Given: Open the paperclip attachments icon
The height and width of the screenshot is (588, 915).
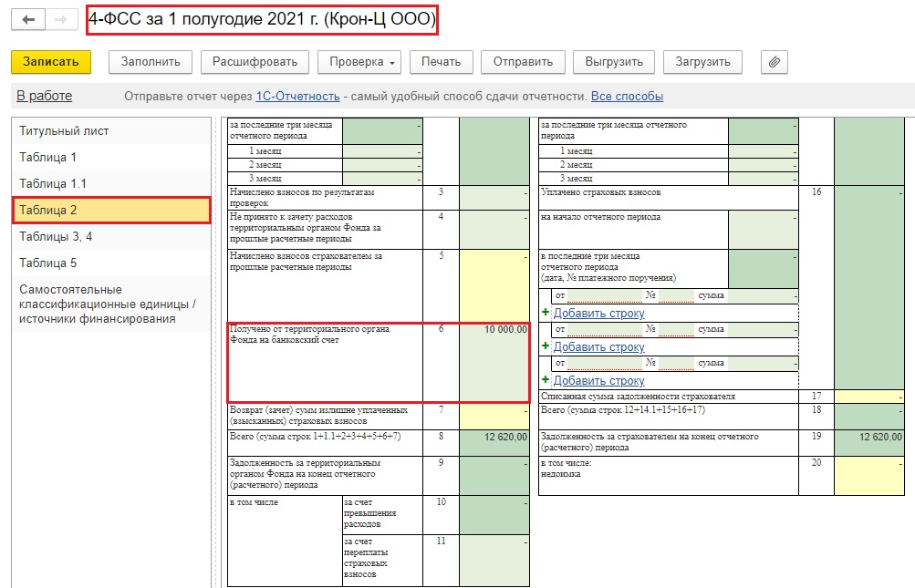Looking at the screenshot, I should coord(774,62).
